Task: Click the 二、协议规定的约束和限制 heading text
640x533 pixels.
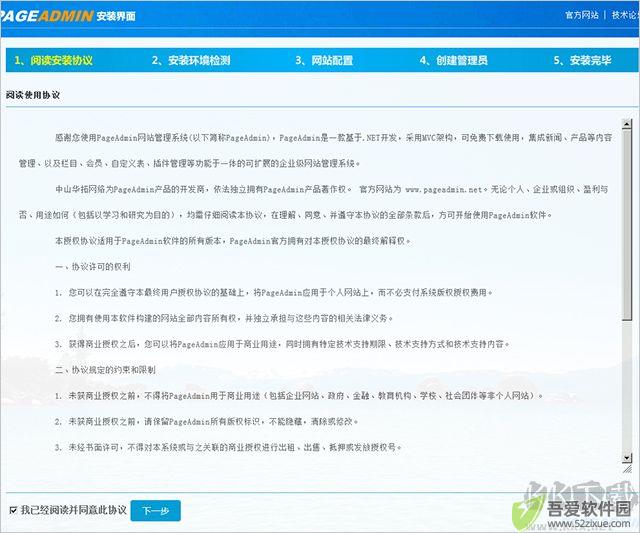Action: pos(105,370)
